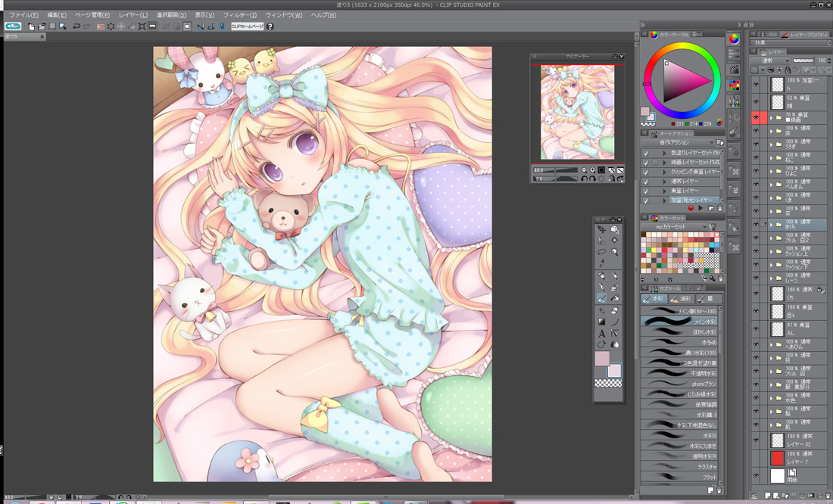Click main color swatch in tool palette
Image resolution: width=833 pixels, height=504 pixels.
[x=602, y=359]
